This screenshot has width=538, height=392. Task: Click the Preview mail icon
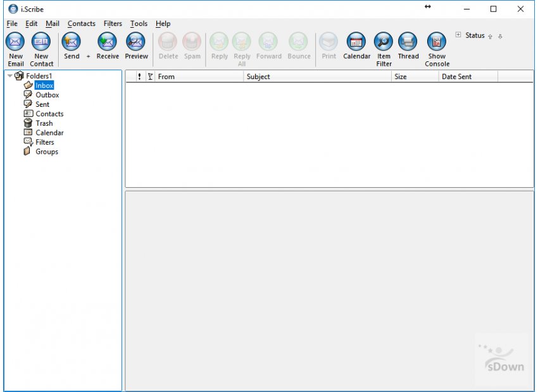(136, 42)
